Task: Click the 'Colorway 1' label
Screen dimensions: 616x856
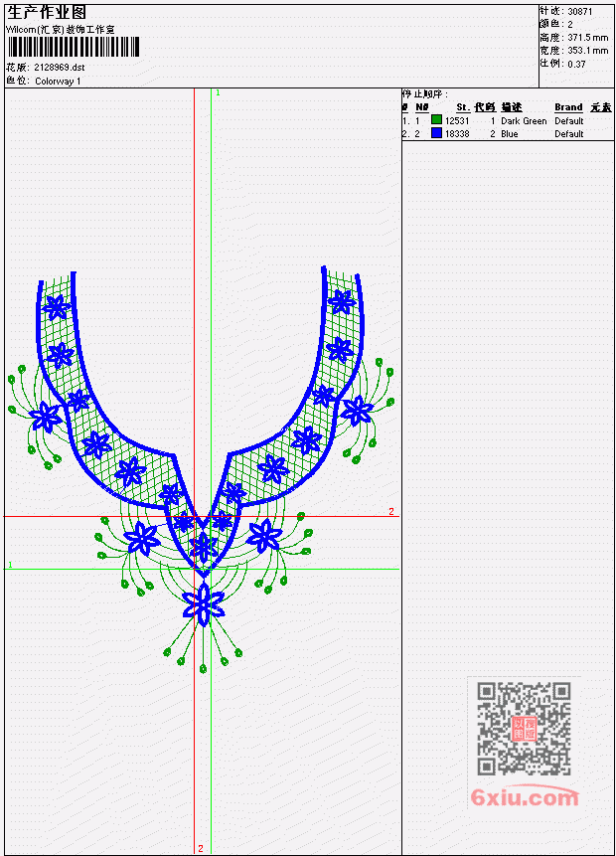Action: [58, 81]
